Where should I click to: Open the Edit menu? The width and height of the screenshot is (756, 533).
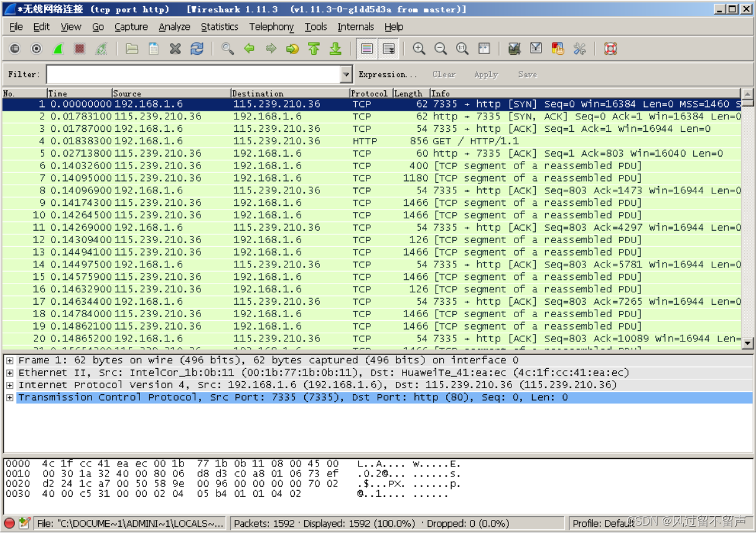(x=42, y=27)
